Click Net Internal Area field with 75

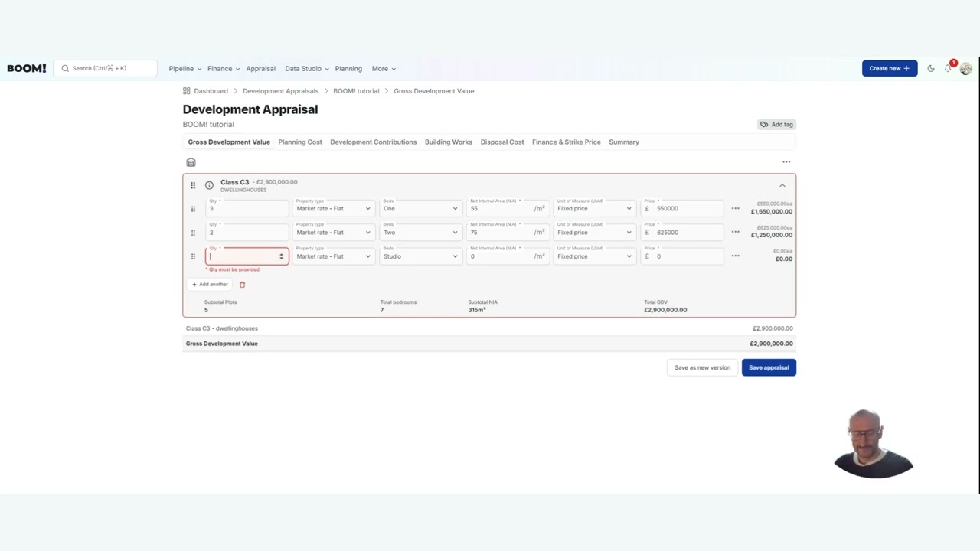(508, 232)
